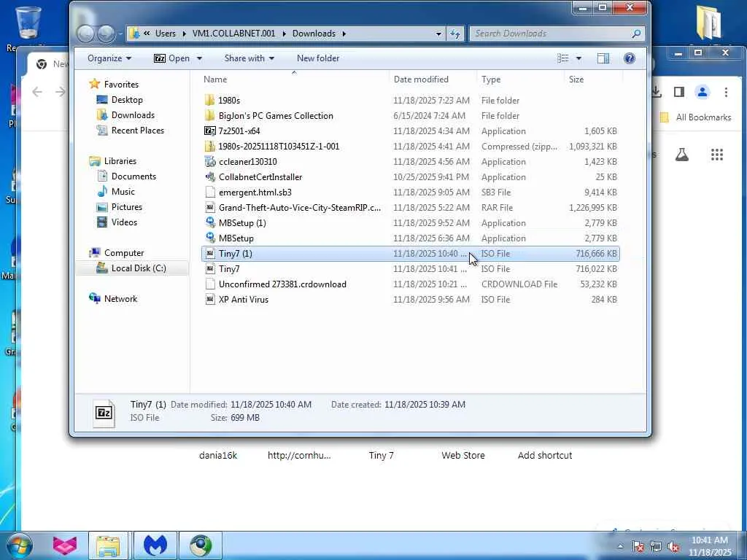The height and width of the screenshot is (560, 747).
Task: Click the XP Anti Virus ISO icon
Action: [210, 299]
